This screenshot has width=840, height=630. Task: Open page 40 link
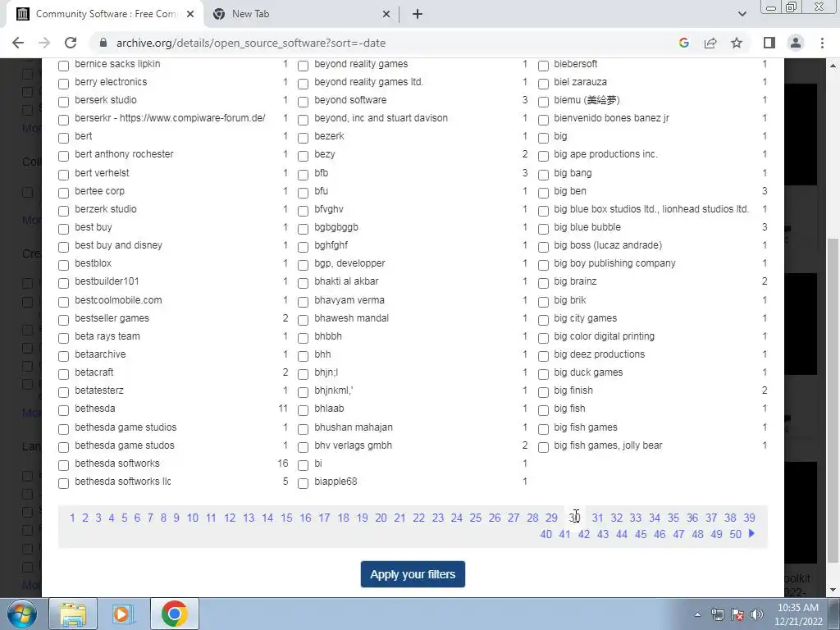(x=546, y=534)
